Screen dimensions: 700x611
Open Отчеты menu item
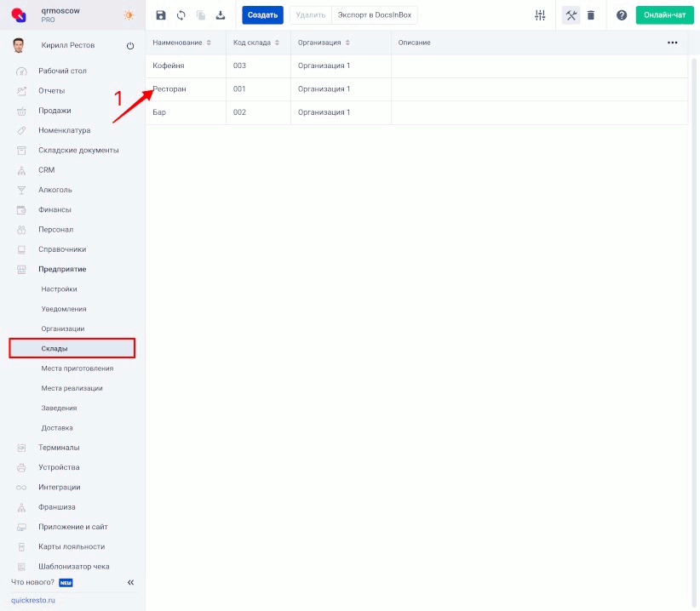click(x=52, y=90)
